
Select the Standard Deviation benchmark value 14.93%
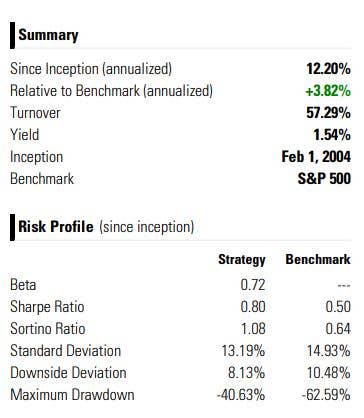pyautogui.click(x=329, y=351)
